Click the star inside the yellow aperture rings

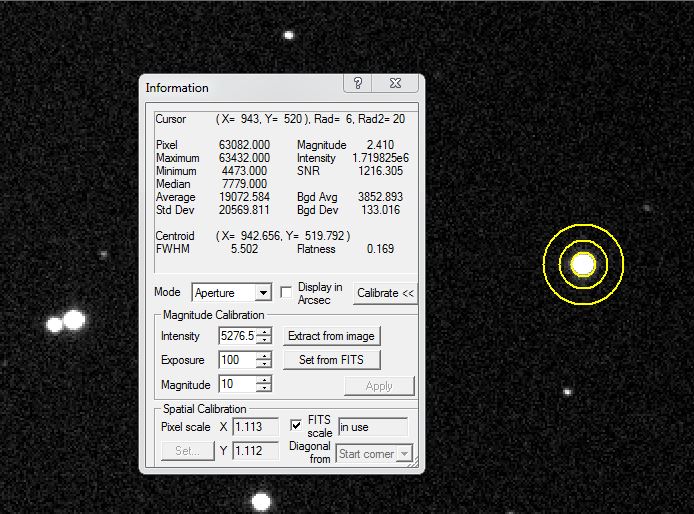click(x=583, y=264)
